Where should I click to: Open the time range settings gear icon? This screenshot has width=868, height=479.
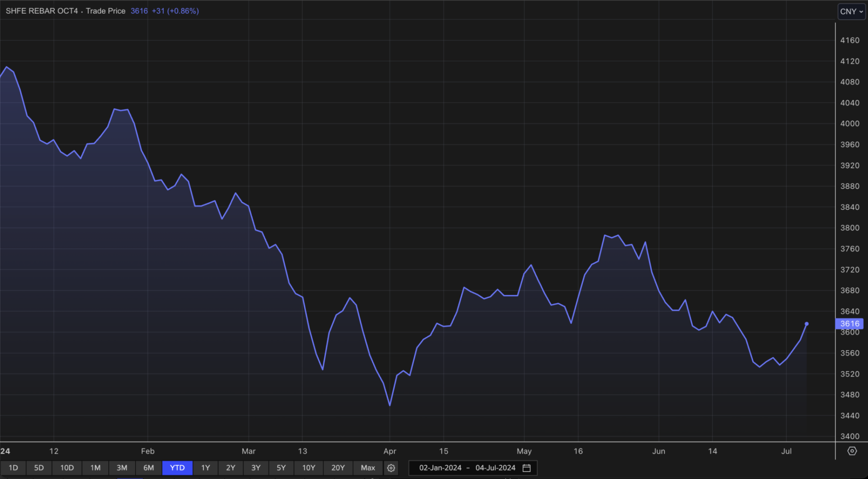tap(391, 468)
